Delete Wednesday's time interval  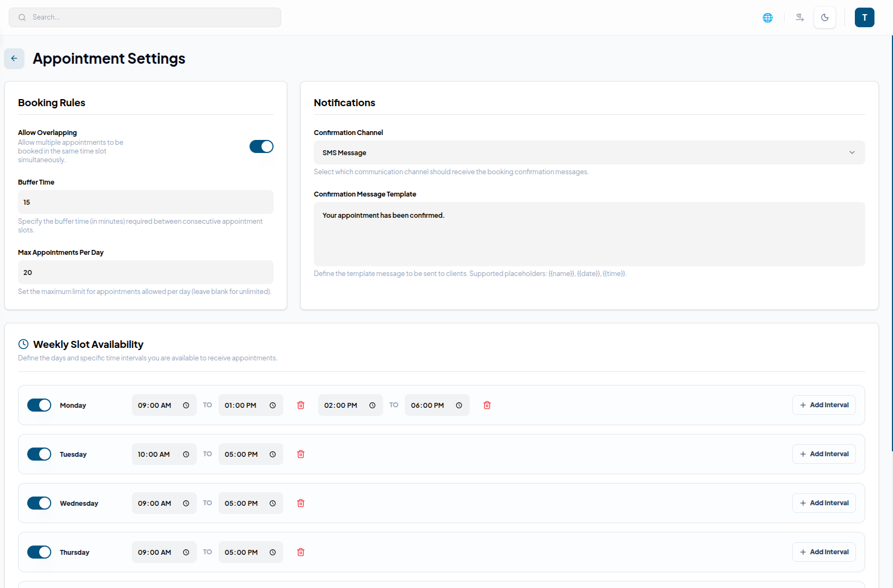point(301,503)
